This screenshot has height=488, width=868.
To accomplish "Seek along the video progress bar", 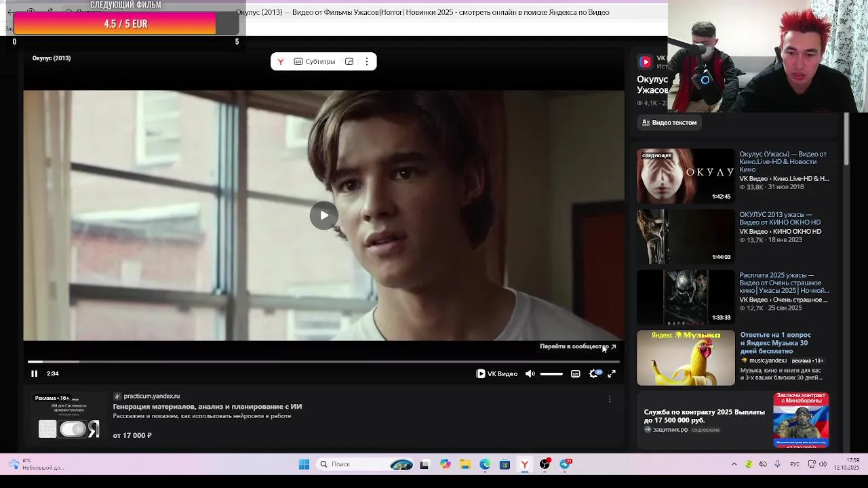I will 323,361.
